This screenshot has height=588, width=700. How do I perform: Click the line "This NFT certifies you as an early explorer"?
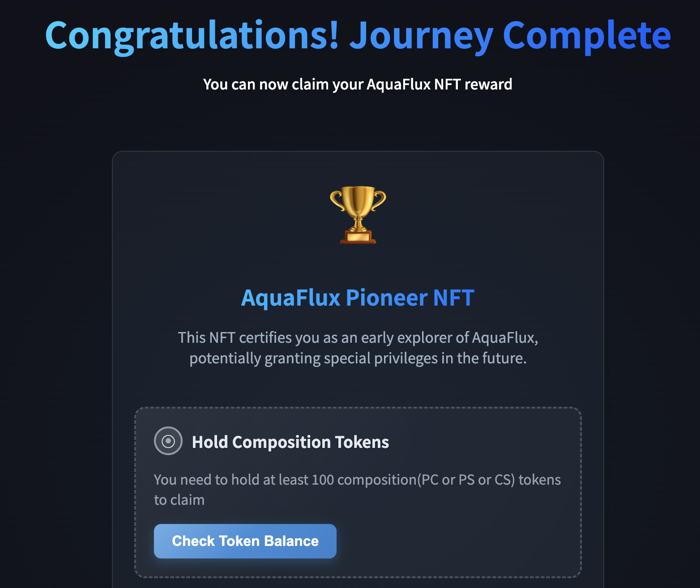click(x=358, y=337)
